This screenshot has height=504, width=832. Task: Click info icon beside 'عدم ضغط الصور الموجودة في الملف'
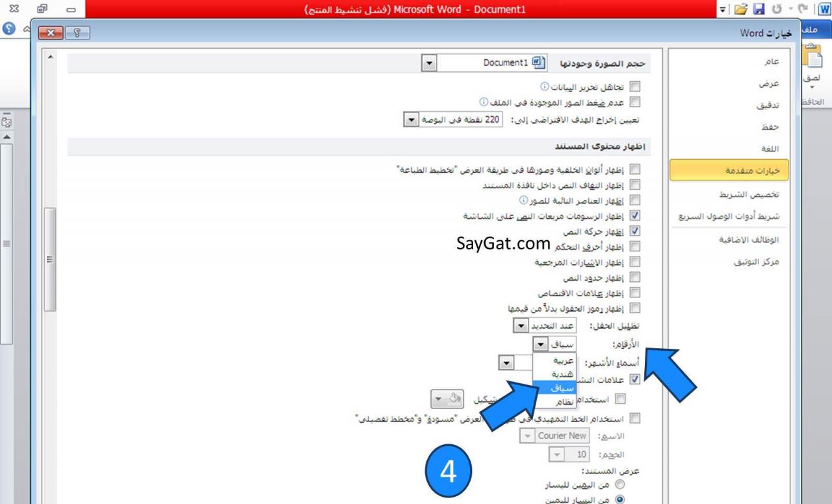point(483,101)
